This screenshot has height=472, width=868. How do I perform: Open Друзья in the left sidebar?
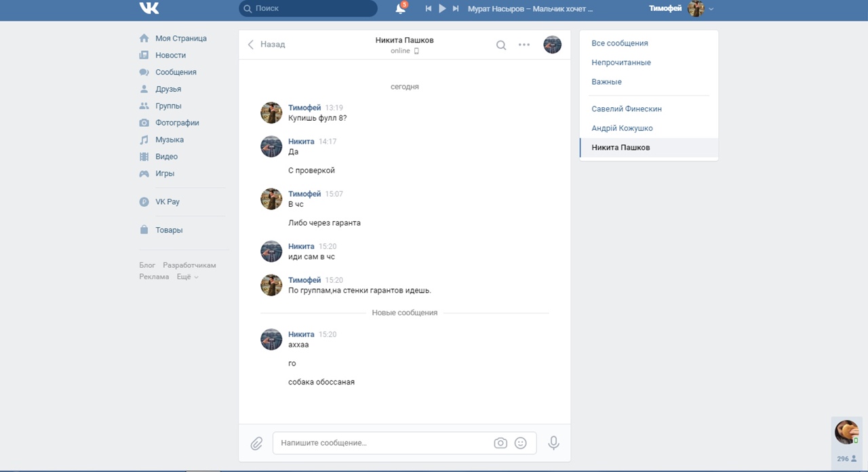coord(168,89)
